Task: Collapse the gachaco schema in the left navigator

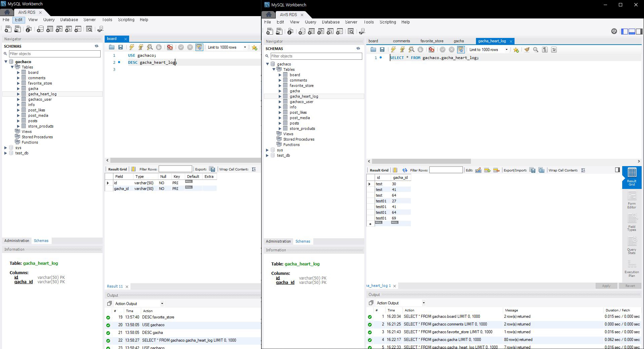Action: (x=6, y=62)
